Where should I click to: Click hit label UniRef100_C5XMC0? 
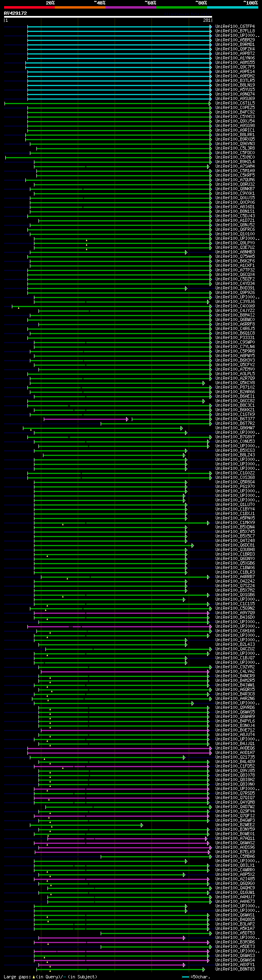(235, 157)
